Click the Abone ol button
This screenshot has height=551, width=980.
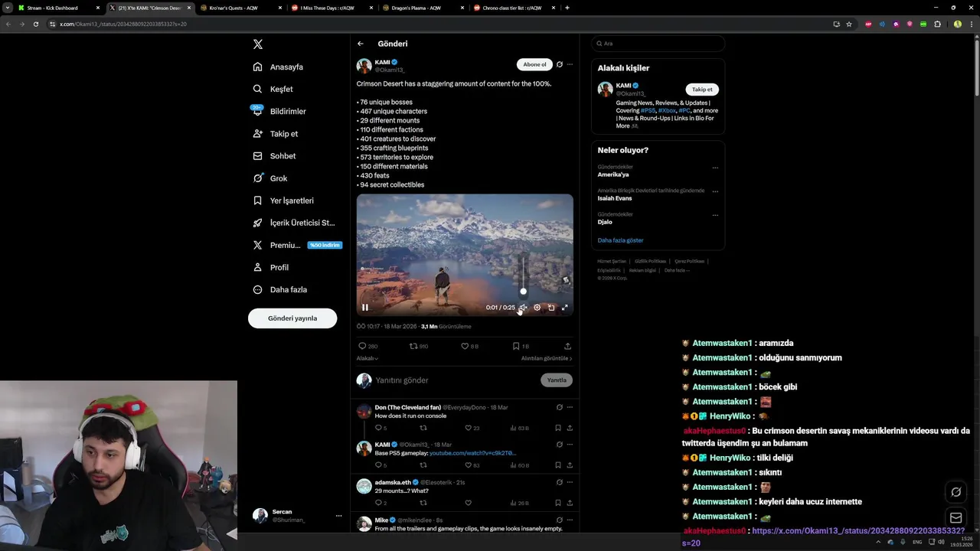tap(534, 64)
